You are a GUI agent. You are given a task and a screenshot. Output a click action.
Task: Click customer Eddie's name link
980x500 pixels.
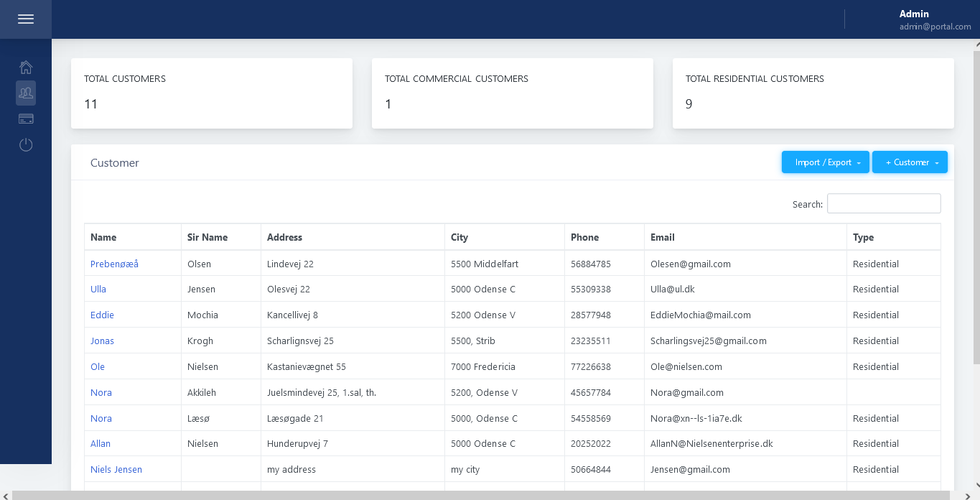102,315
